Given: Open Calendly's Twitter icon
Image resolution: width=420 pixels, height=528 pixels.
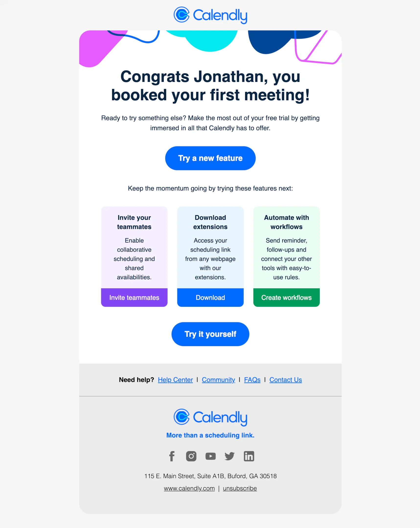Looking at the screenshot, I should point(229,456).
